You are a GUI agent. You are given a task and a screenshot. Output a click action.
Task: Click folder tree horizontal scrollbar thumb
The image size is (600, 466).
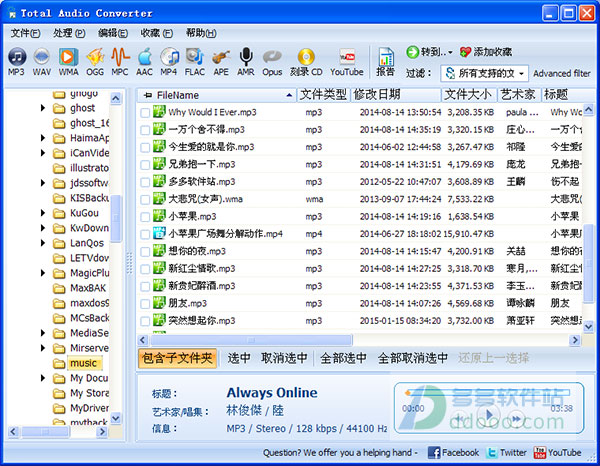pos(45,432)
